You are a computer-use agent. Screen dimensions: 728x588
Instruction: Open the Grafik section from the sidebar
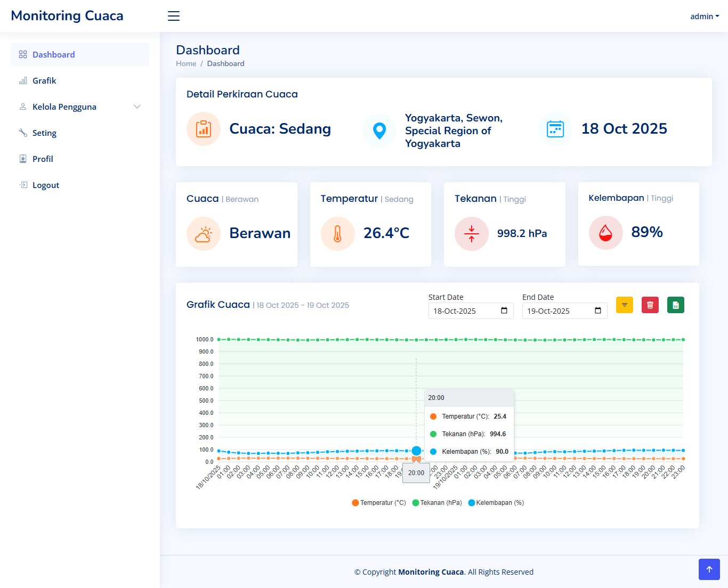pyautogui.click(x=44, y=80)
